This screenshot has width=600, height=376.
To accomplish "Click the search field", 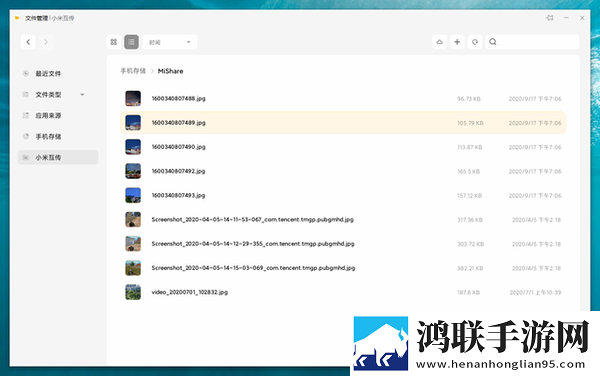I will point(532,42).
